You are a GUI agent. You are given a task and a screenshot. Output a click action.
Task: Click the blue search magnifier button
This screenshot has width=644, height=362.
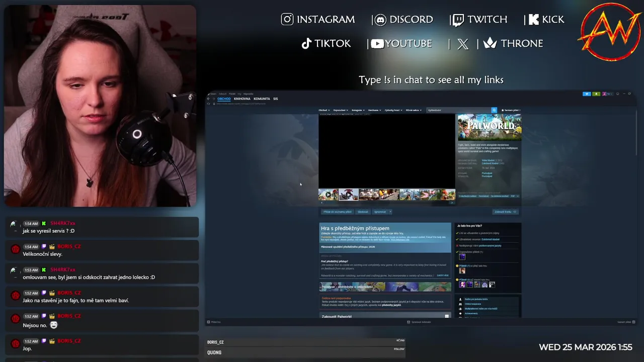494,110
